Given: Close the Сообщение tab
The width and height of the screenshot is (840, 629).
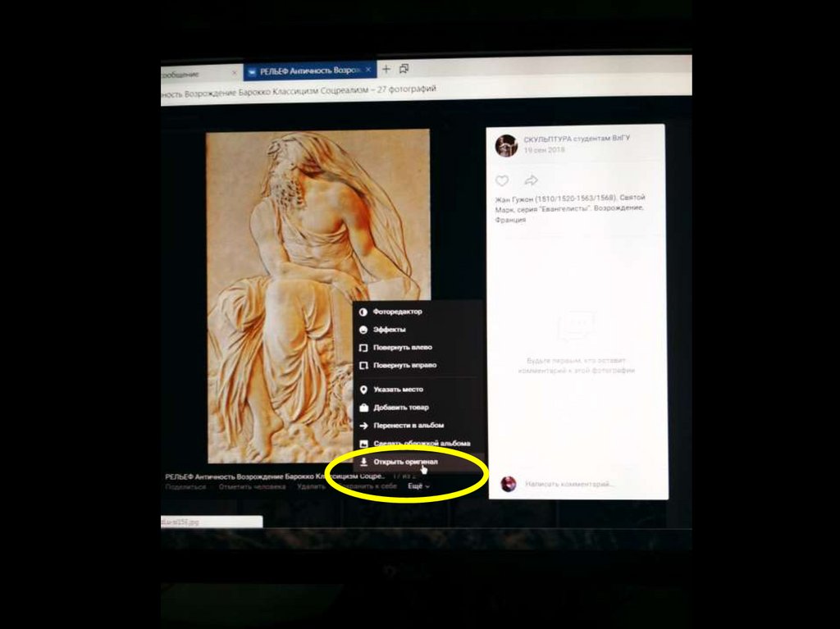Looking at the screenshot, I should [234, 72].
